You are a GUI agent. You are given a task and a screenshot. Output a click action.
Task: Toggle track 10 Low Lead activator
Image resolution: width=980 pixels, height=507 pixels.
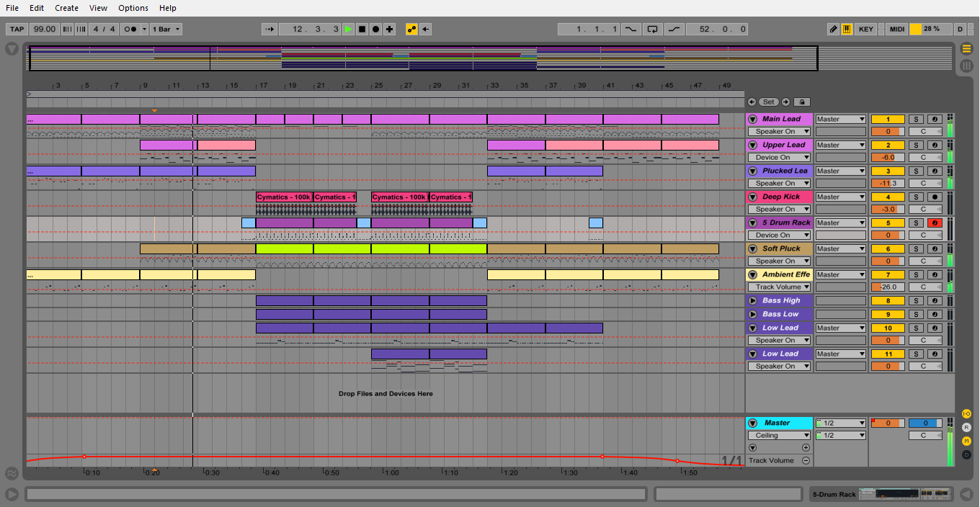pos(888,328)
